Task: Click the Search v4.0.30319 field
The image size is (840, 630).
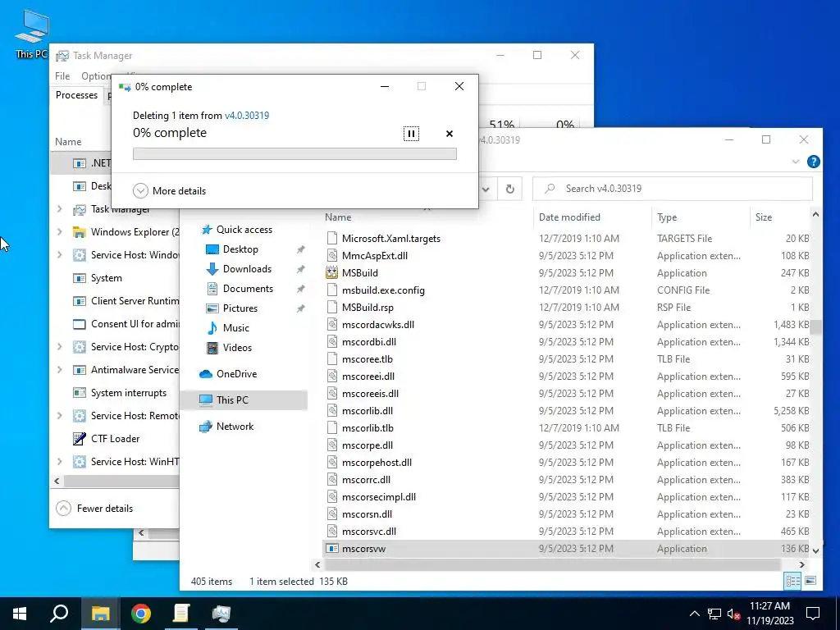Action: tap(673, 189)
